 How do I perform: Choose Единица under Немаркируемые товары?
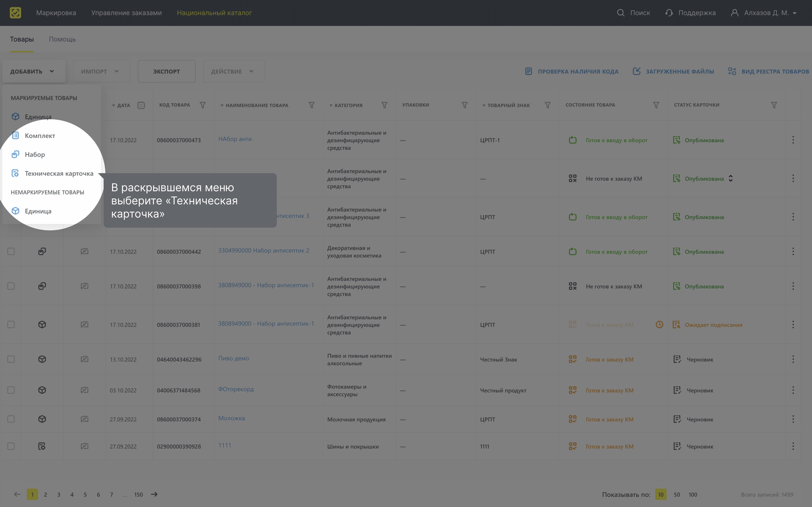[31, 211]
